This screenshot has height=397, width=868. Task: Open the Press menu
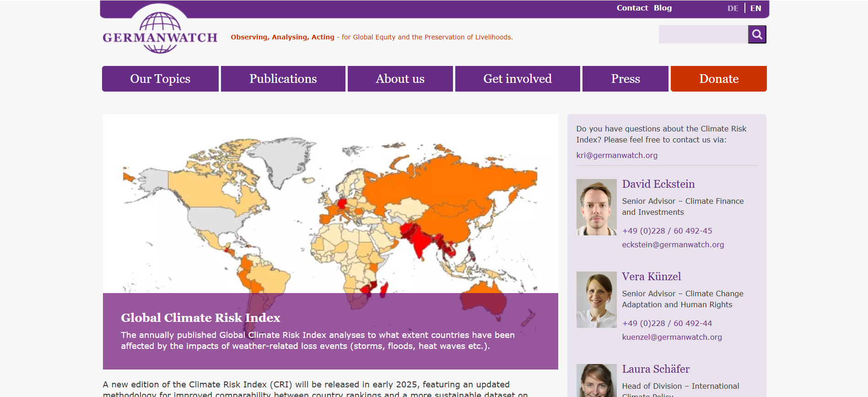pos(625,79)
